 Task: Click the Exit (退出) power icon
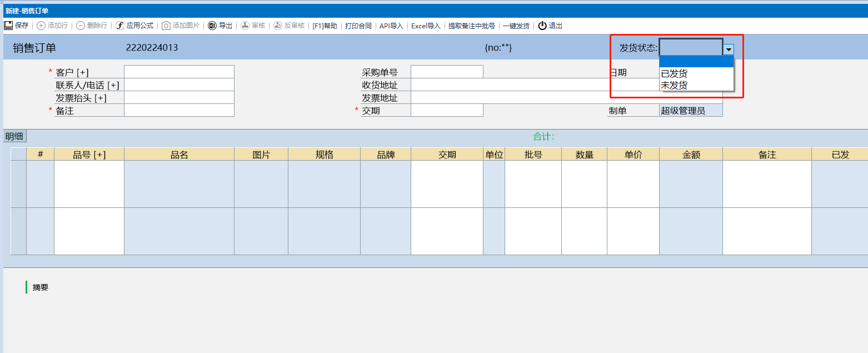[542, 26]
